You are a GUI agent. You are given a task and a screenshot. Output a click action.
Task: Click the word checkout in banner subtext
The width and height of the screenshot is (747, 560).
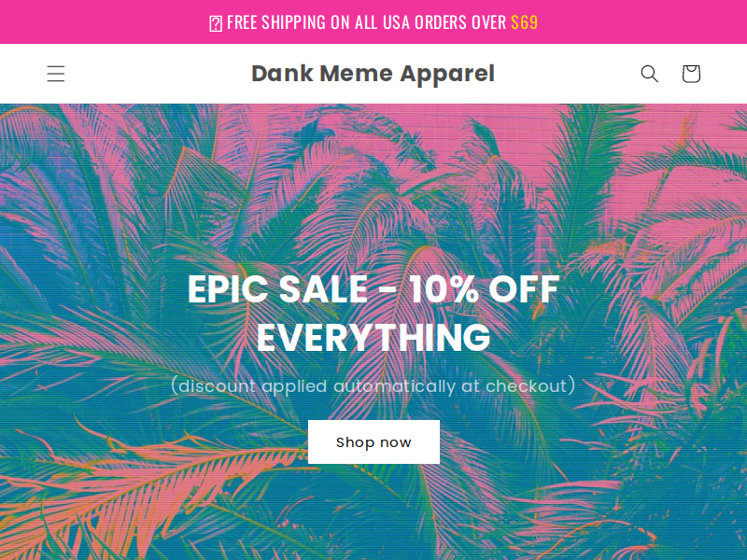527,385
